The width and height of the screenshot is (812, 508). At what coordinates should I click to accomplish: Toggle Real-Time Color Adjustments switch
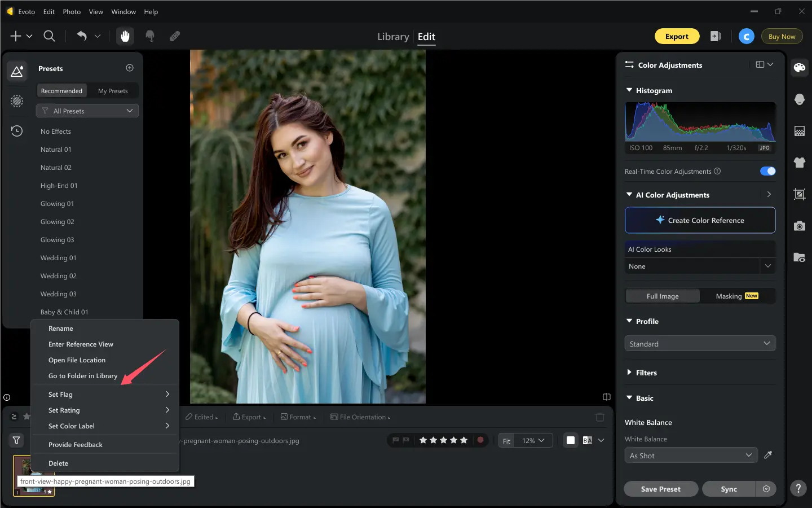[767, 171]
